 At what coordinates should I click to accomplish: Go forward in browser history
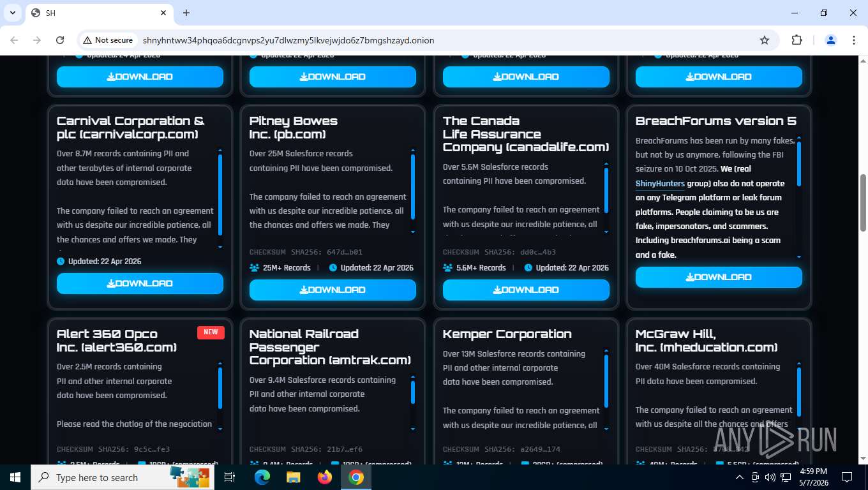pos(37,40)
